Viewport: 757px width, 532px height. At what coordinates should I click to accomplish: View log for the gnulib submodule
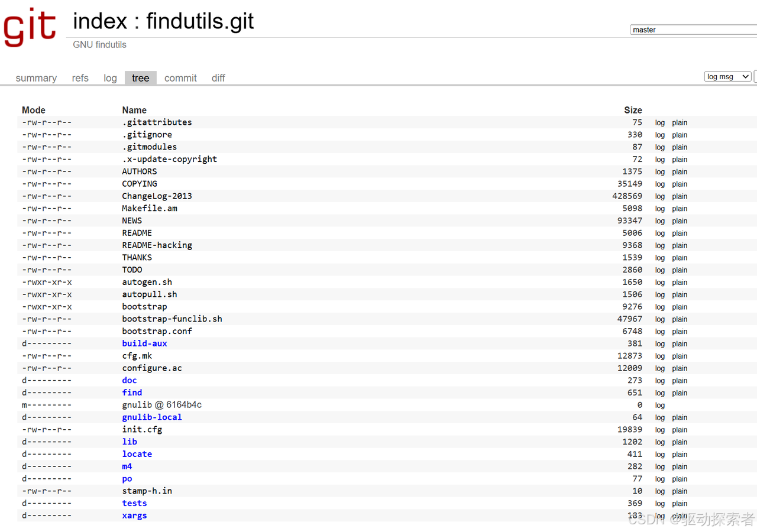[660, 406]
